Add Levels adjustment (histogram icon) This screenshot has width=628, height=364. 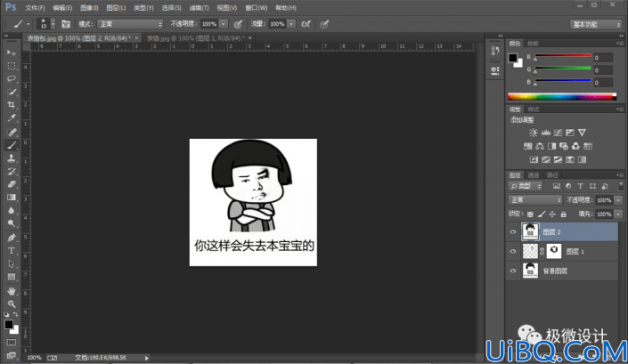coord(546,133)
